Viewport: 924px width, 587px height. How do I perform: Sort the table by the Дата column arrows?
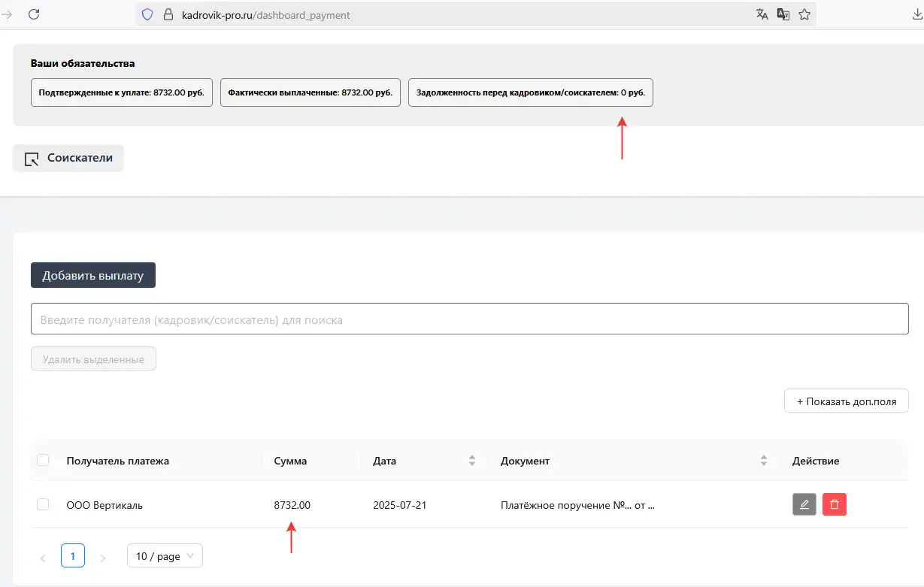click(x=472, y=461)
